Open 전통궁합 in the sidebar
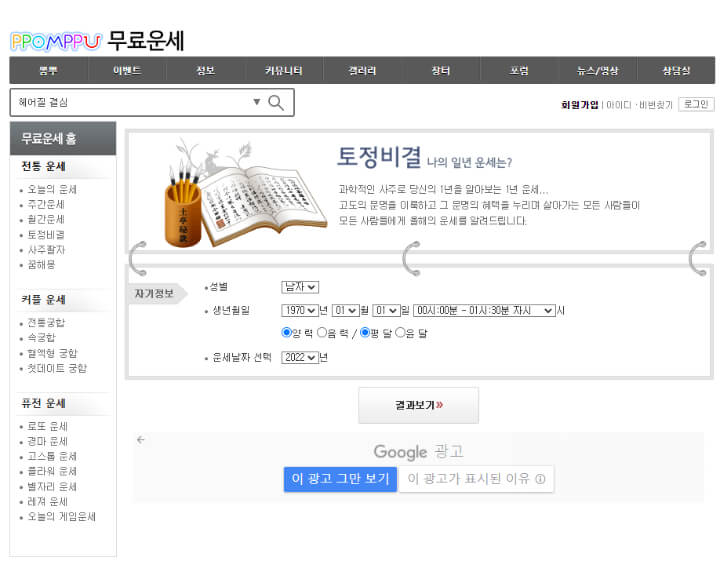This screenshot has height=561, width=720. [x=46, y=322]
